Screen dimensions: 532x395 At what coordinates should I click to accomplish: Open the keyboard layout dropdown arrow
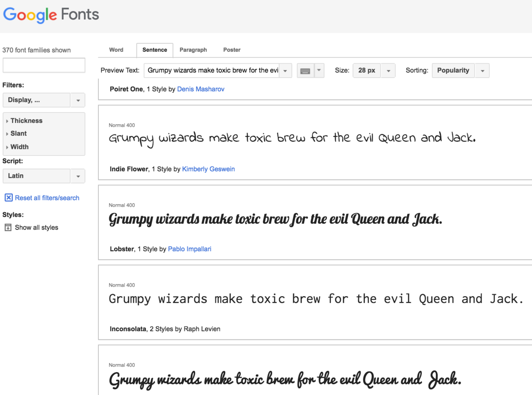pyautogui.click(x=319, y=71)
